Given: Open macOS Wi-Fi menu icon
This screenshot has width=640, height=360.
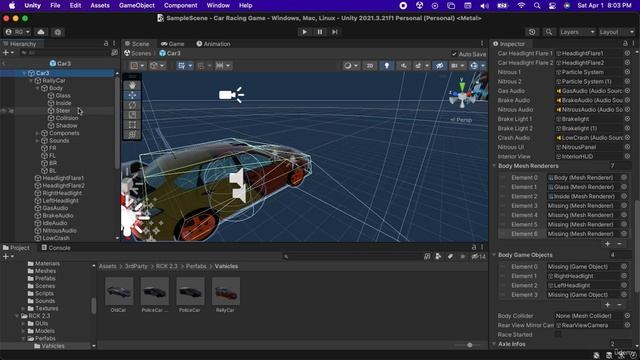Looking at the screenshot, I should point(521,5).
